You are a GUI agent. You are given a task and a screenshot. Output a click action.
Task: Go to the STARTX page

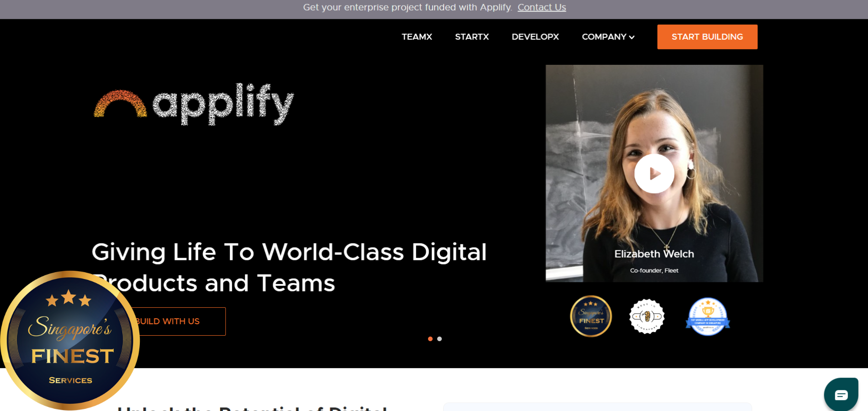[471, 37]
